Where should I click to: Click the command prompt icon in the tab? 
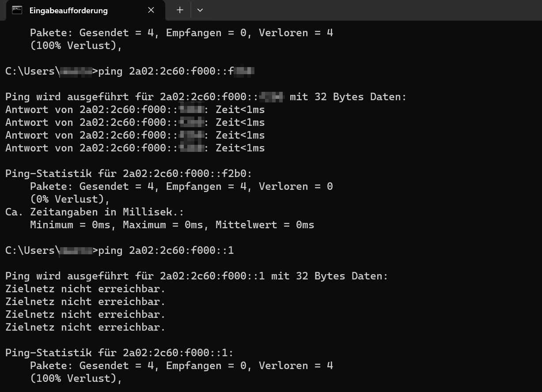[x=17, y=10]
